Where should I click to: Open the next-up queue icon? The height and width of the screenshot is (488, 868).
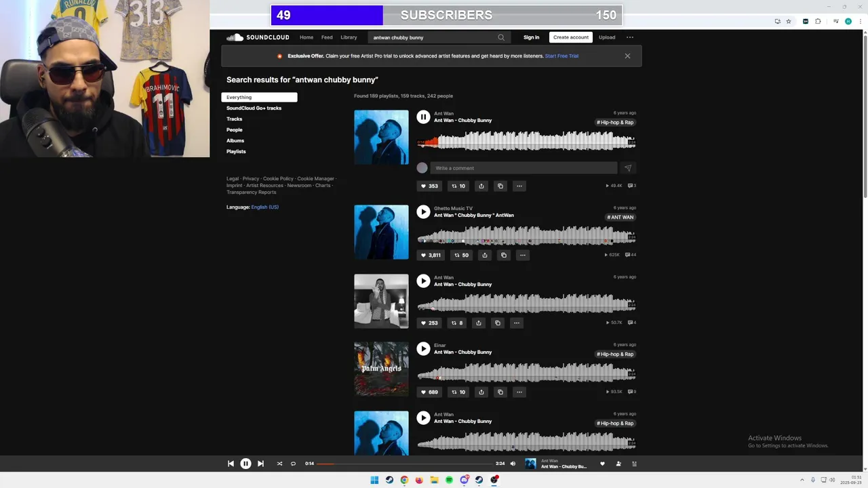635,464
